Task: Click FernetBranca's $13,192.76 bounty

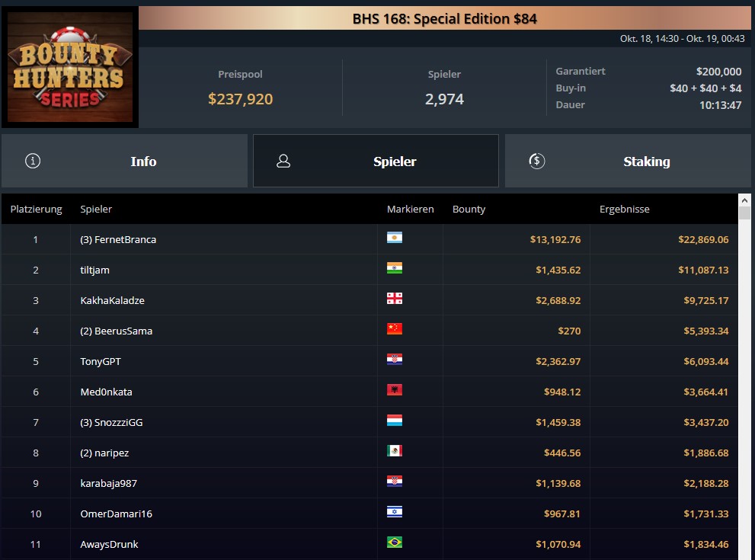Action: tap(555, 239)
